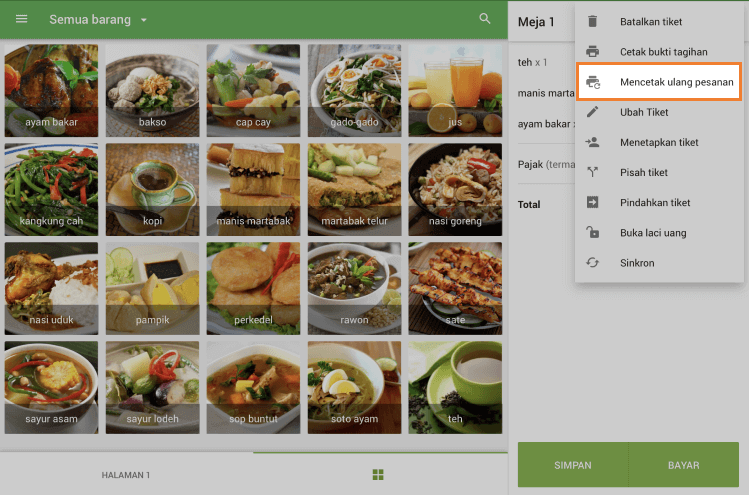The image size is (749, 495).
Task: Click the split icon for Pisah tiket
Action: [x=593, y=172]
